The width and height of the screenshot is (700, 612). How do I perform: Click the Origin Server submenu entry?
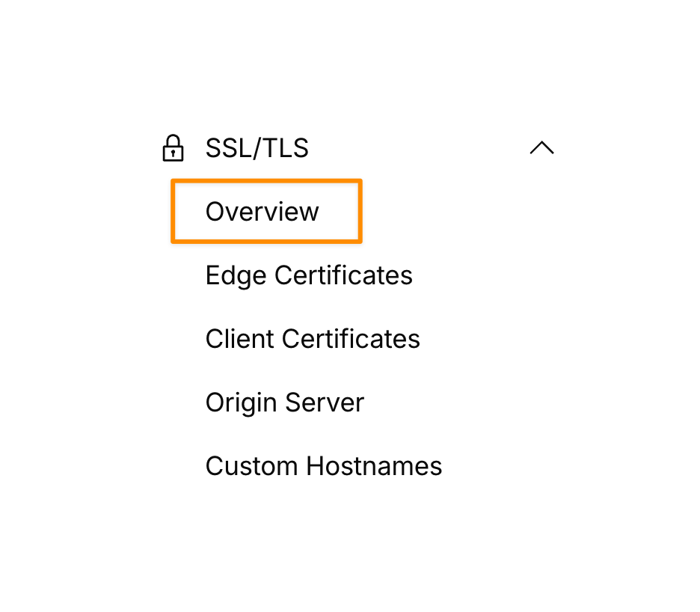click(284, 403)
